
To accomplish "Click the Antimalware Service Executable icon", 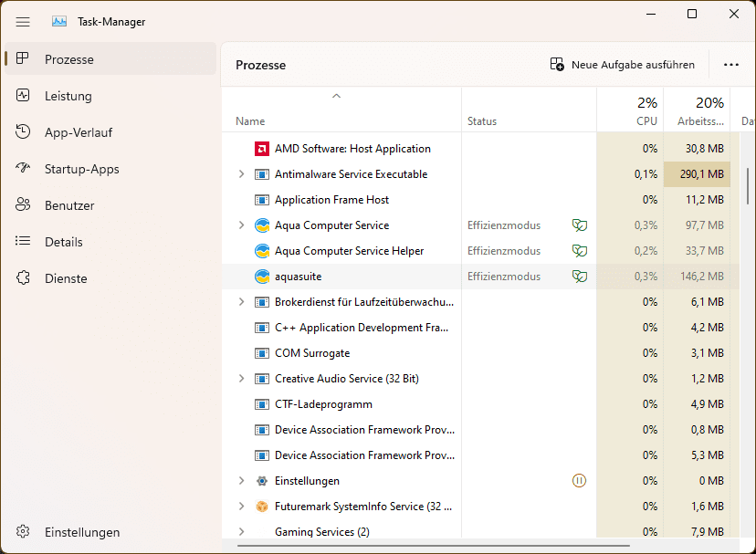I will pos(262,174).
